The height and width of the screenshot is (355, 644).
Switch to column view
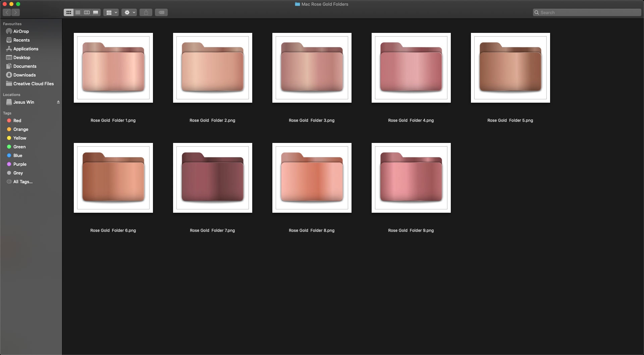[x=87, y=12]
